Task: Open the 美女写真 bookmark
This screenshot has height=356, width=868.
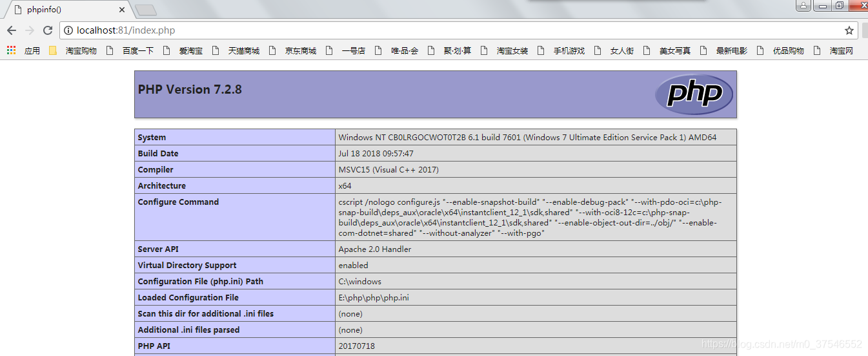Action: pos(667,50)
